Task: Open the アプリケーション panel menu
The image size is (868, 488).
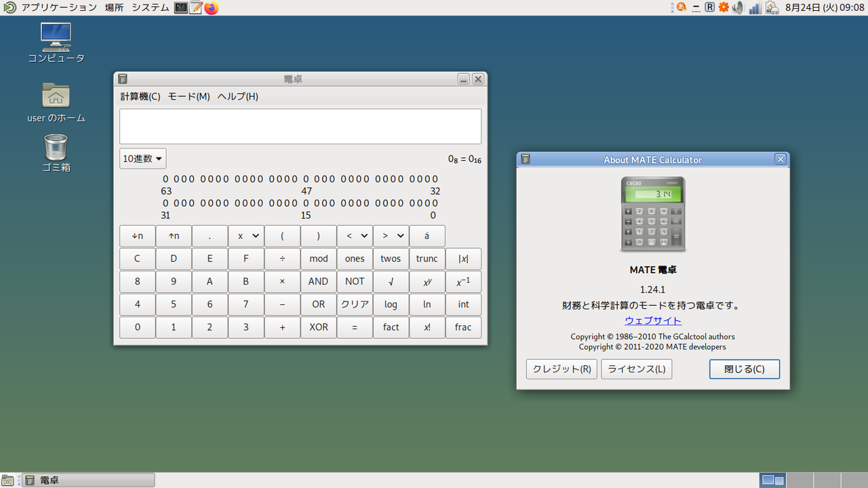Action: point(59,7)
